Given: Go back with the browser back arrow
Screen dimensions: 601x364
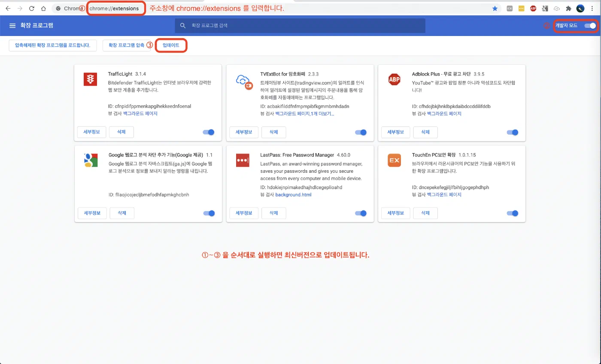Looking at the screenshot, I should pyautogui.click(x=8, y=8).
